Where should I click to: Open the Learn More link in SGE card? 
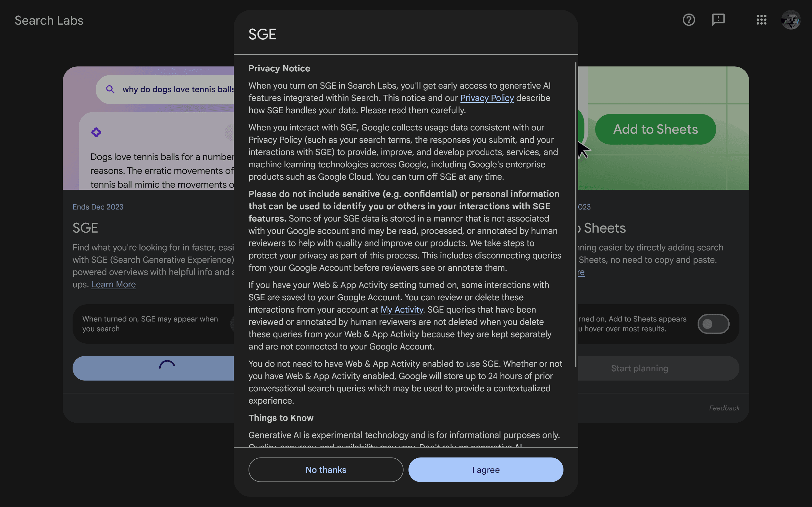click(113, 284)
